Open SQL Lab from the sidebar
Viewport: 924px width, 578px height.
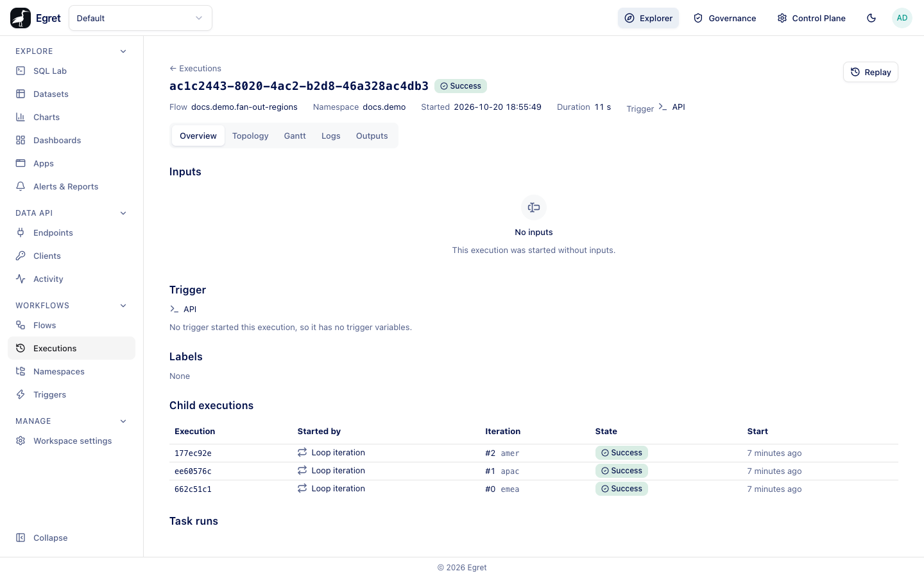tap(71, 71)
